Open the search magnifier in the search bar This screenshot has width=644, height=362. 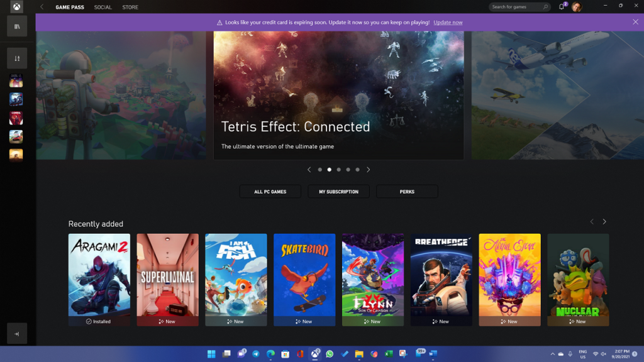[545, 7]
